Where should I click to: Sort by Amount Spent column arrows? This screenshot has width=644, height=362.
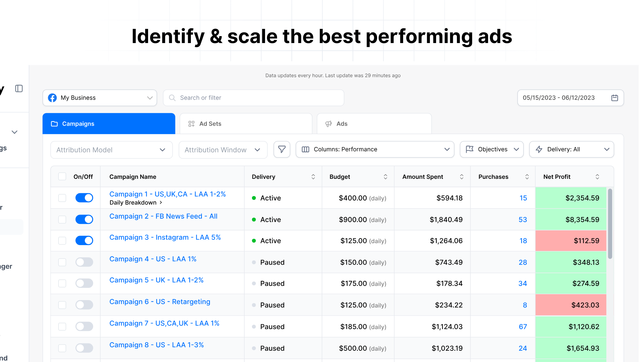point(461,177)
